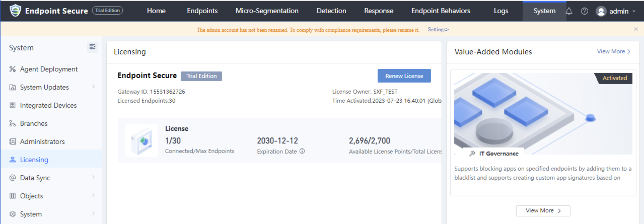Click Licensed Endpoints:30 text
This screenshot has height=224, width=644.
click(x=146, y=101)
